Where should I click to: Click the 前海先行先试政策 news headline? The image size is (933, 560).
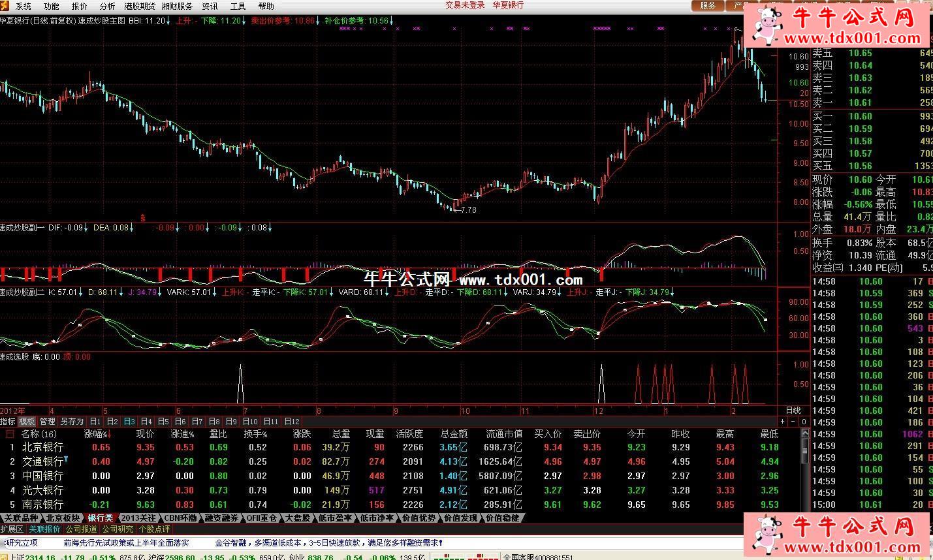(126, 543)
